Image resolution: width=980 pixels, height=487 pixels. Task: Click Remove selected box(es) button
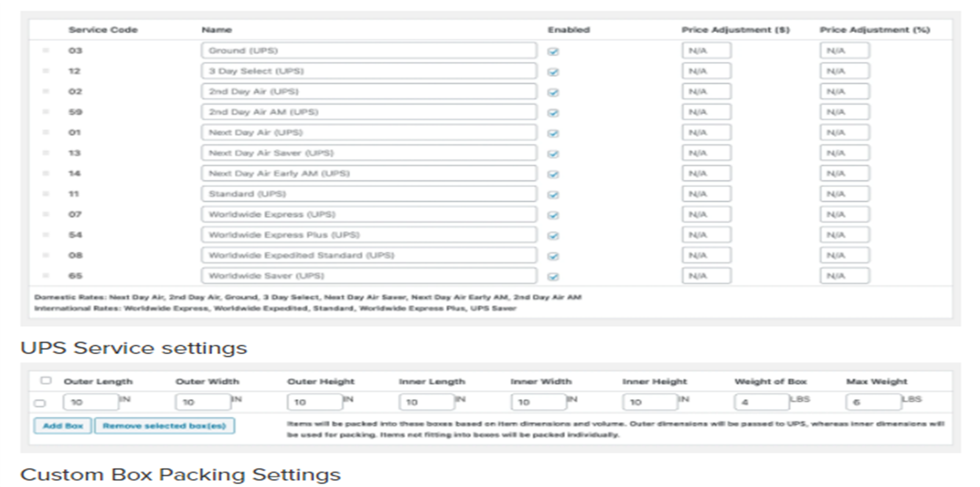tap(164, 426)
